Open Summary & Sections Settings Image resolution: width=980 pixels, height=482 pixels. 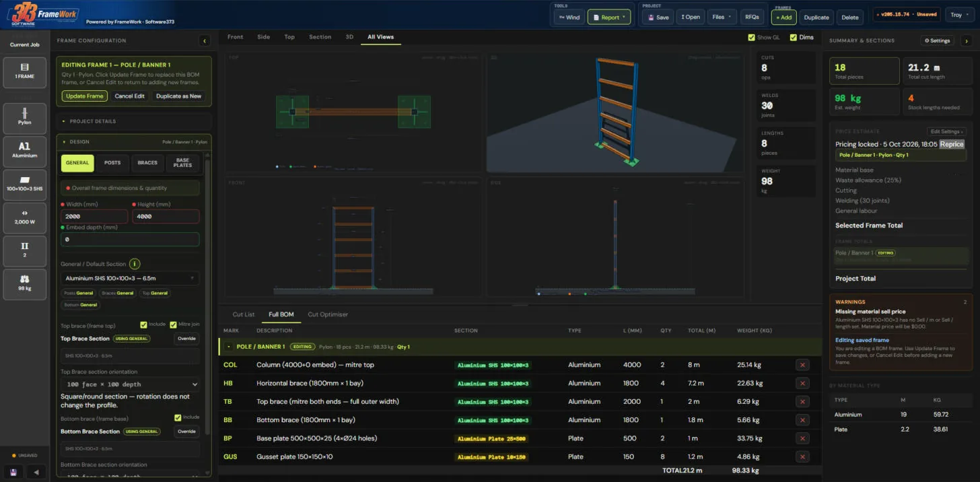coord(937,40)
